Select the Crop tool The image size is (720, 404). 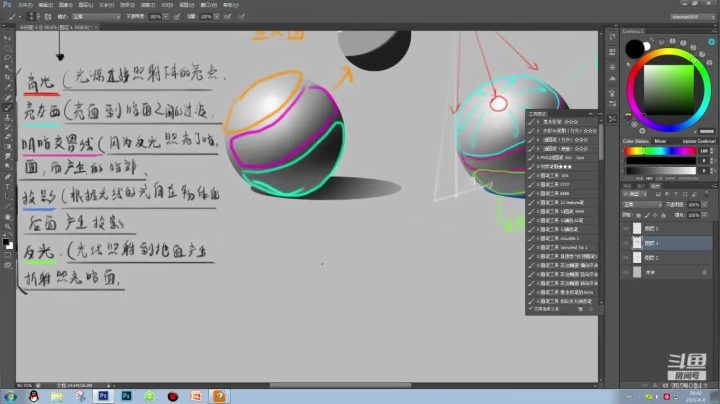tap(7, 78)
